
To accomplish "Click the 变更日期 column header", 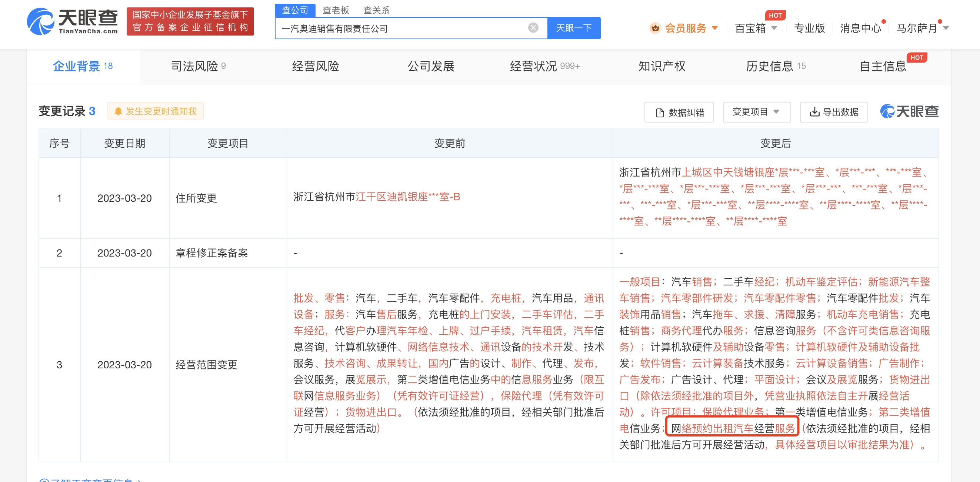I will tap(125, 143).
